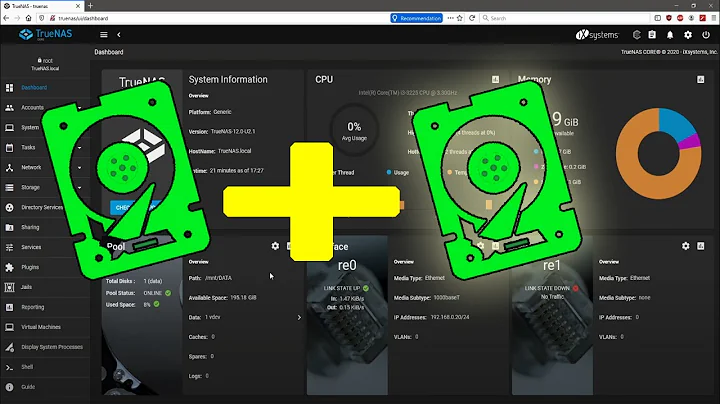This screenshot has width=720, height=404.
Task: Open Plugins in the sidebar
Action: [45, 267]
